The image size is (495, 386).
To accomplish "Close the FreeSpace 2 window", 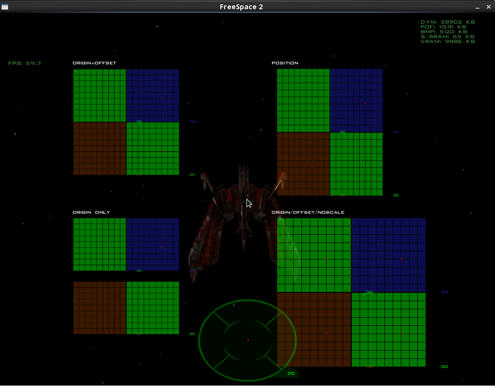I will tap(489, 7).
